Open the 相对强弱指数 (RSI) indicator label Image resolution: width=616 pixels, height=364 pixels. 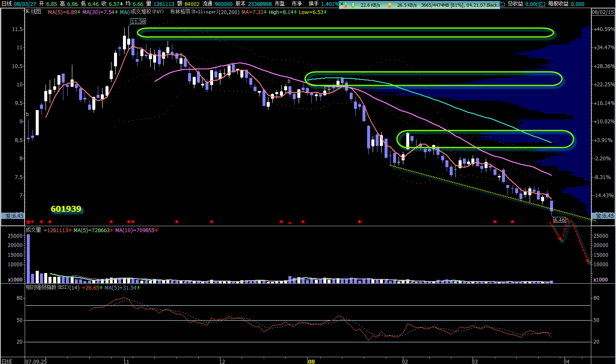[x=47, y=287]
